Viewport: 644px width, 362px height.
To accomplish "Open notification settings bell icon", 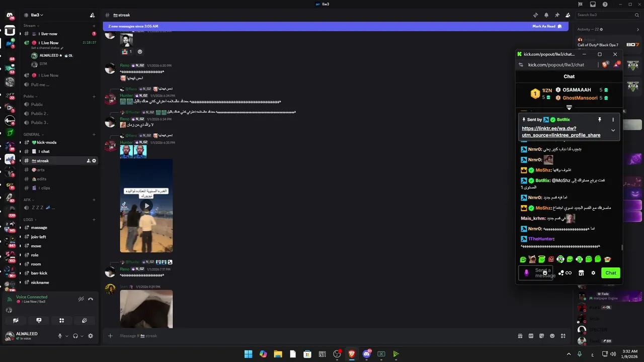I will click(x=546, y=15).
